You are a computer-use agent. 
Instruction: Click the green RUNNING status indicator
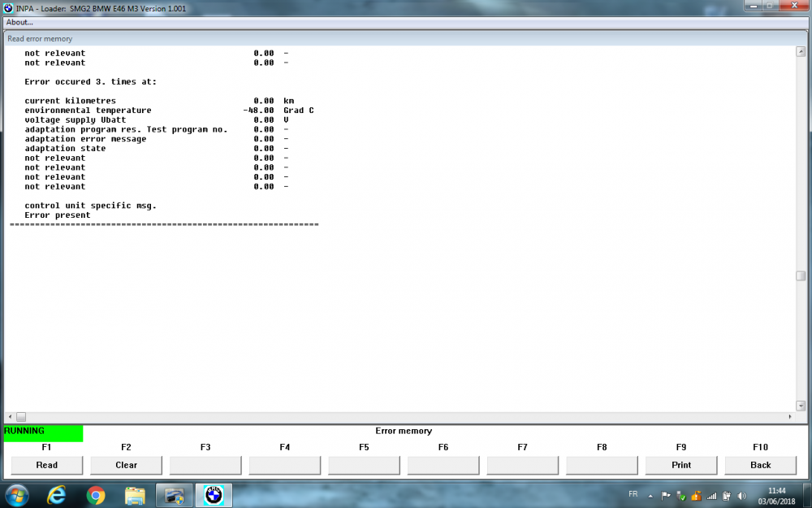(43, 433)
